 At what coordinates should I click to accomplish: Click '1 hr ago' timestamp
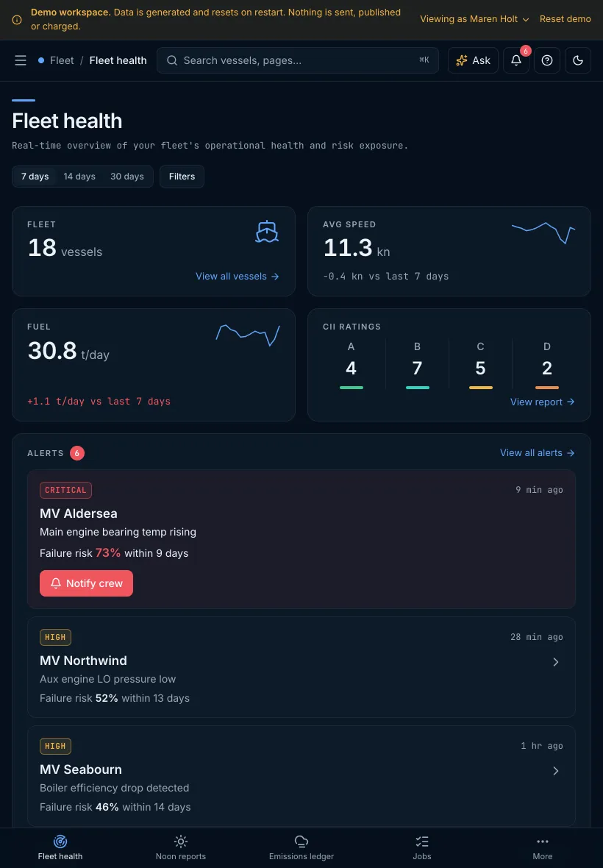click(542, 746)
